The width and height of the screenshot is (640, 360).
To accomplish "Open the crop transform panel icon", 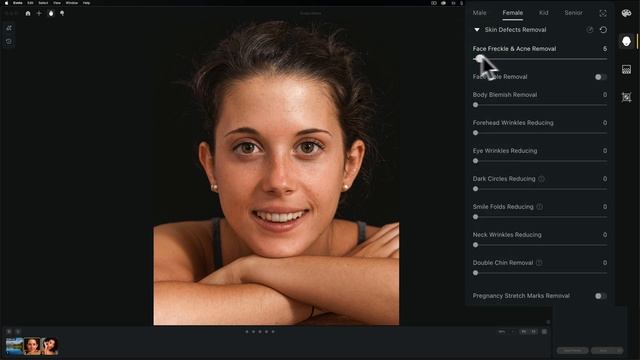I will pos(626,97).
